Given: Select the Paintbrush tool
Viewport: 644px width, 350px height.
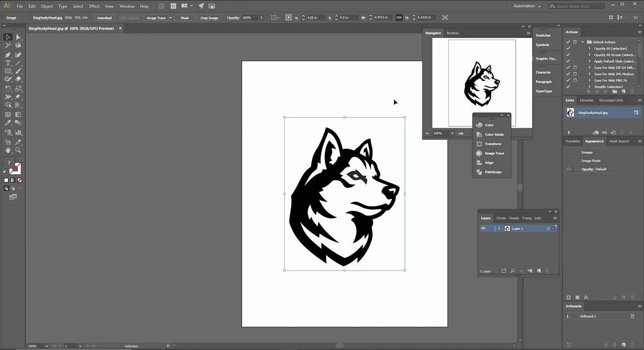Looking at the screenshot, I should (x=18, y=71).
